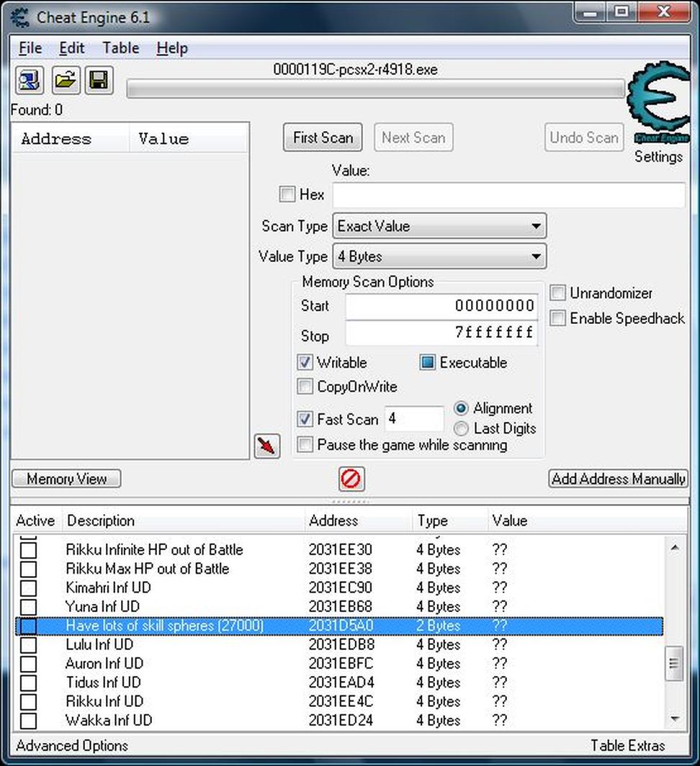This screenshot has height=766, width=700.
Task: Activate the Wakka Inf UD checkbox
Action: [x=28, y=721]
